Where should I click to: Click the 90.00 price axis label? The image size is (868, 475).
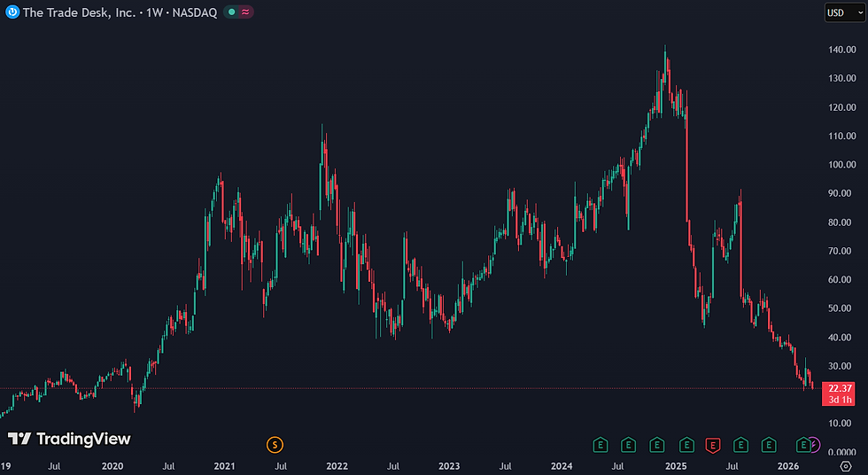pos(840,194)
